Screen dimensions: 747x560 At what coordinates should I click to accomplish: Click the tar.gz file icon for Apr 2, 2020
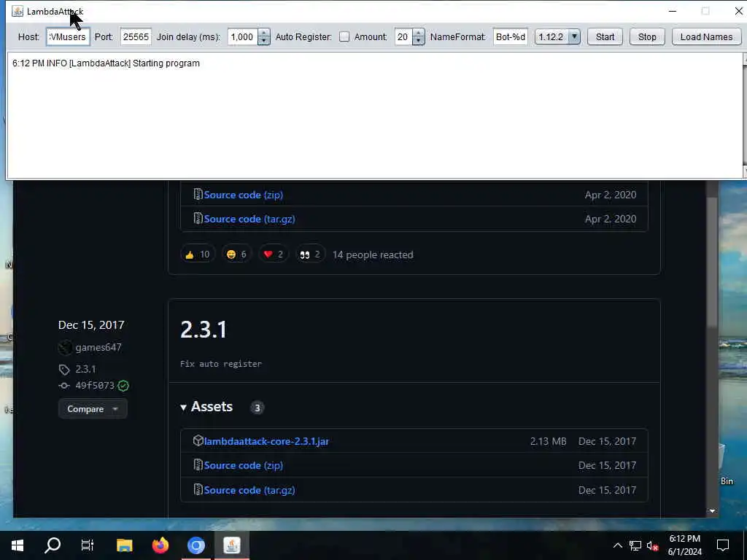point(198,219)
